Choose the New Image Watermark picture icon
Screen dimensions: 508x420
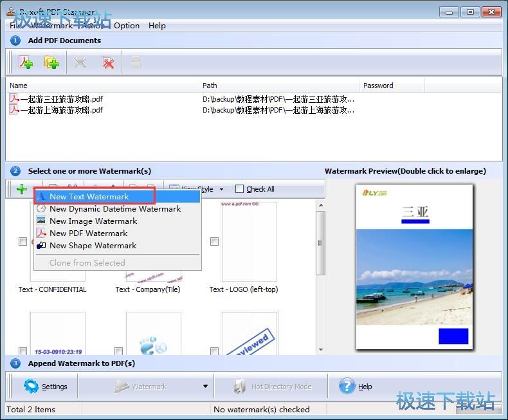click(x=42, y=221)
